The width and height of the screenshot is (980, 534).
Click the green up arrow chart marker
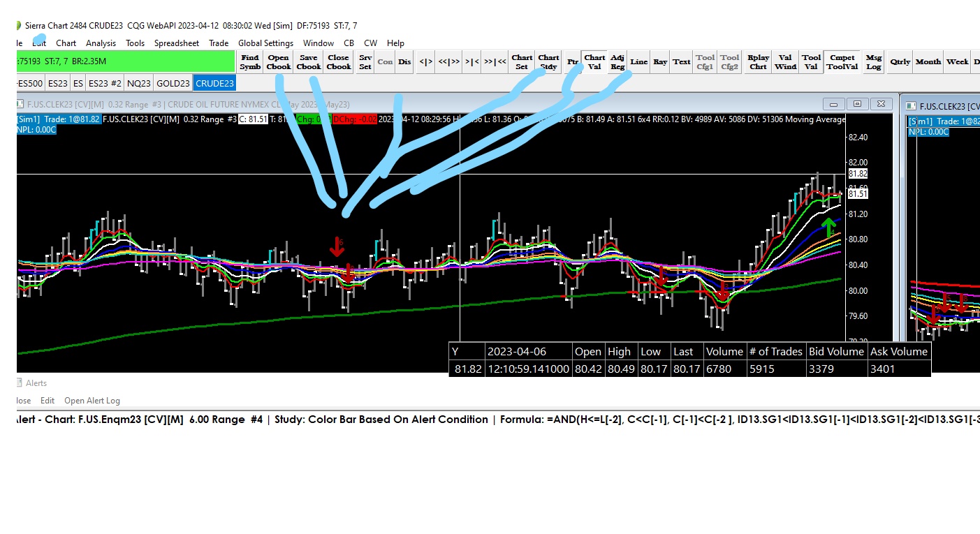(828, 228)
